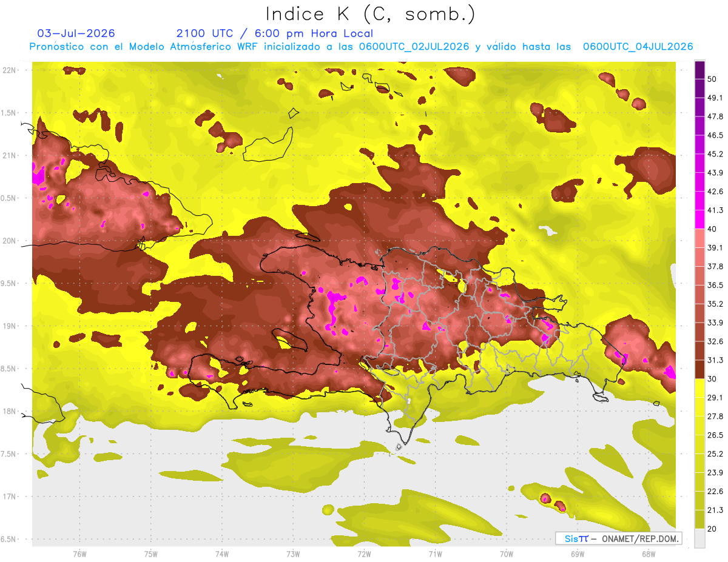This screenshot has width=728, height=562.
Task: Click the colorbar value '25.2'
Action: [715, 453]
